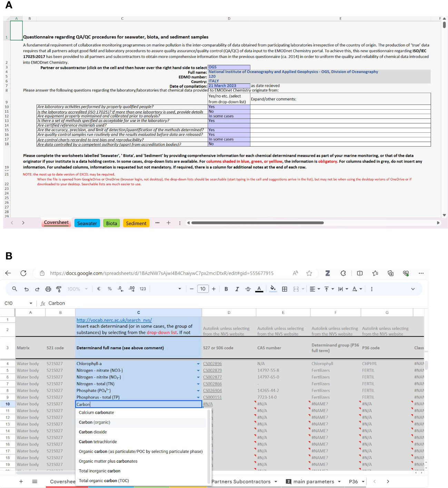Show next sheet tabs with right arrow in panel B
The height and width of the screenshot is (488, 448).
coord(388,481)
